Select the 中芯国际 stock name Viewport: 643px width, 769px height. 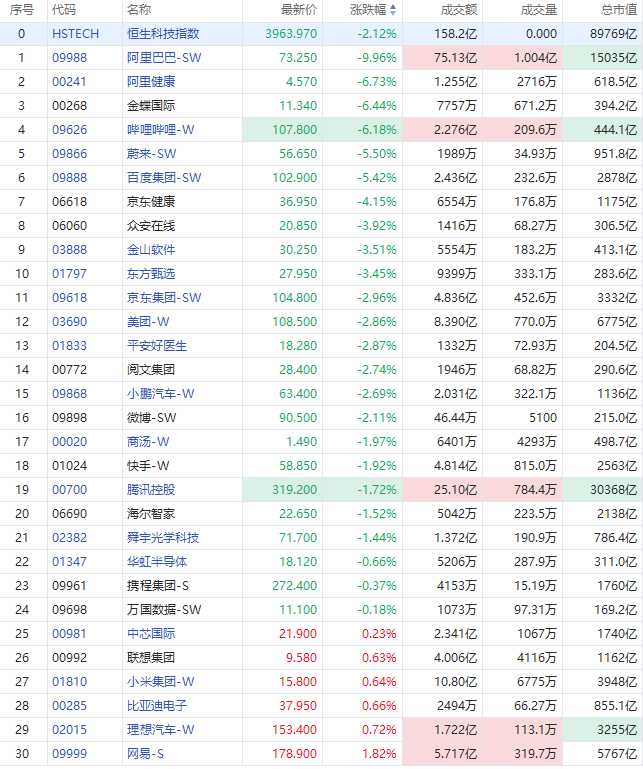pos(151,634)
